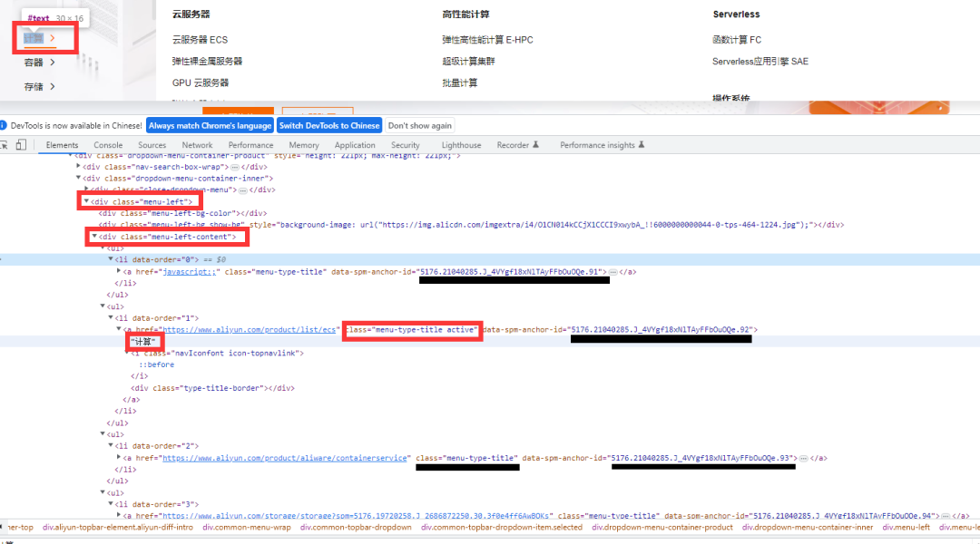Open the Performance tab
Image resolution: width=980 pixels, height=544 pixels.
click(250, 145)
